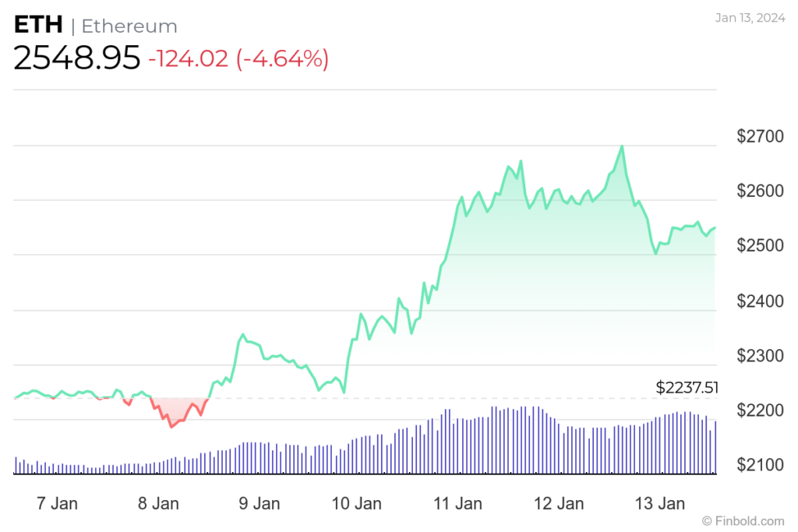This screenshot has height=532, width=798.
Task: Select the 12 Jan date tick
Action: pyautogui.click(x=559, y=503)
